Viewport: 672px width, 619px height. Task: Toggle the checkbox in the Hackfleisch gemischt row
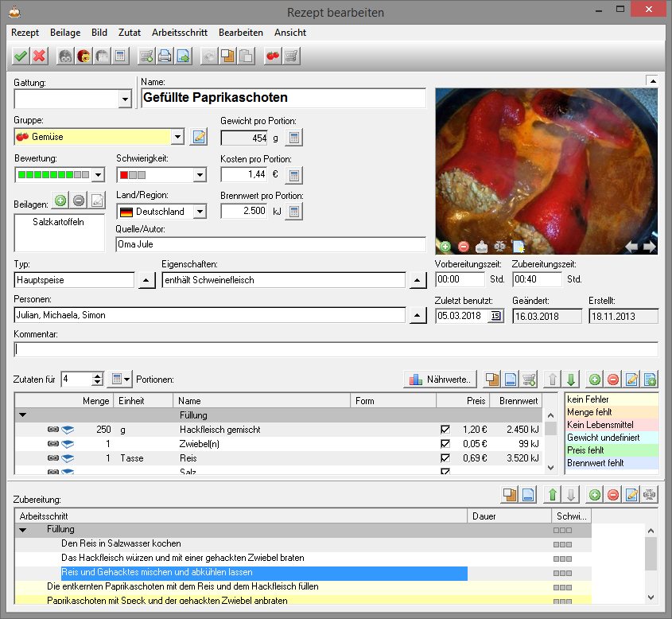(x=445, y=430)
